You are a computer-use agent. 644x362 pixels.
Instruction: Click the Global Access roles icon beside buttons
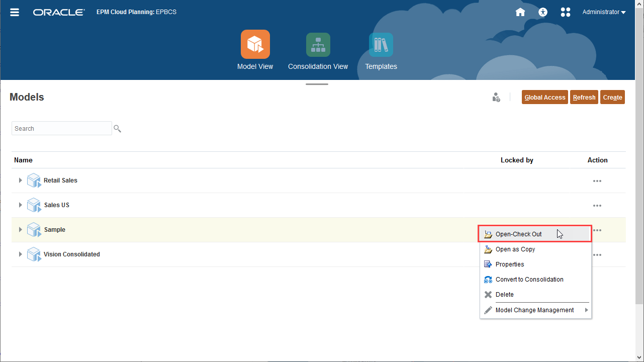click(x=496, y=97)
